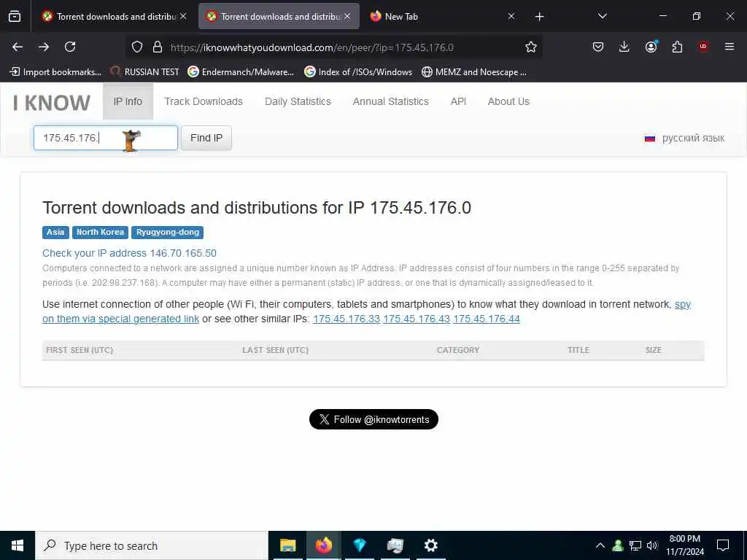The height and width of the screenshot is (560, 747).
Task: Focus the IP address search field
Action: coord(105,138)
